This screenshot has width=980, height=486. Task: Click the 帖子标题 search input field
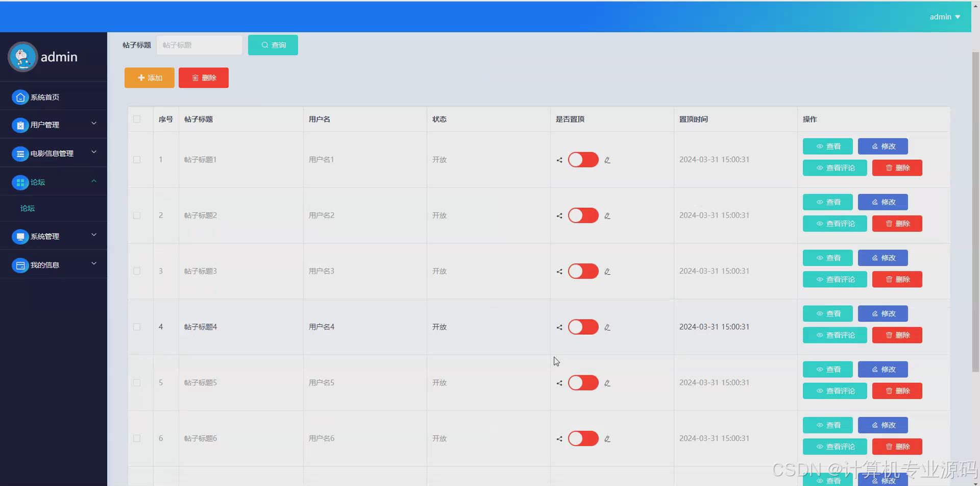point(200,45)
